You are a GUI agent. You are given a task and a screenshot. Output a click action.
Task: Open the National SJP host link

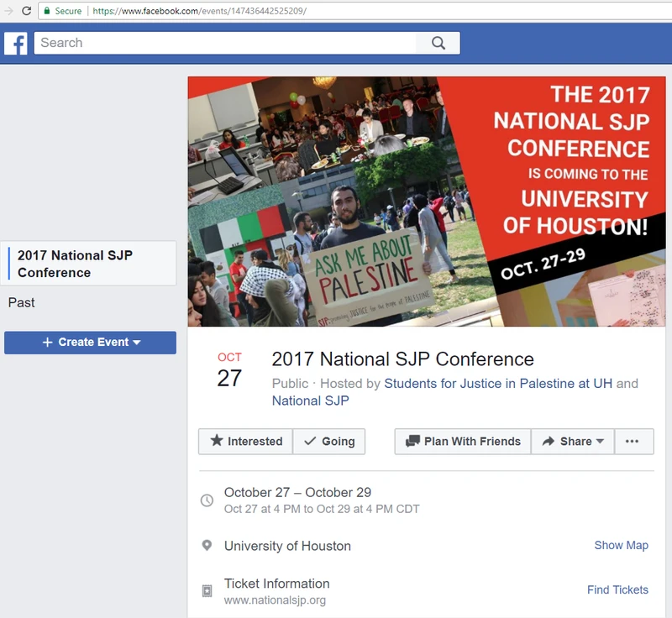(310, 401)
